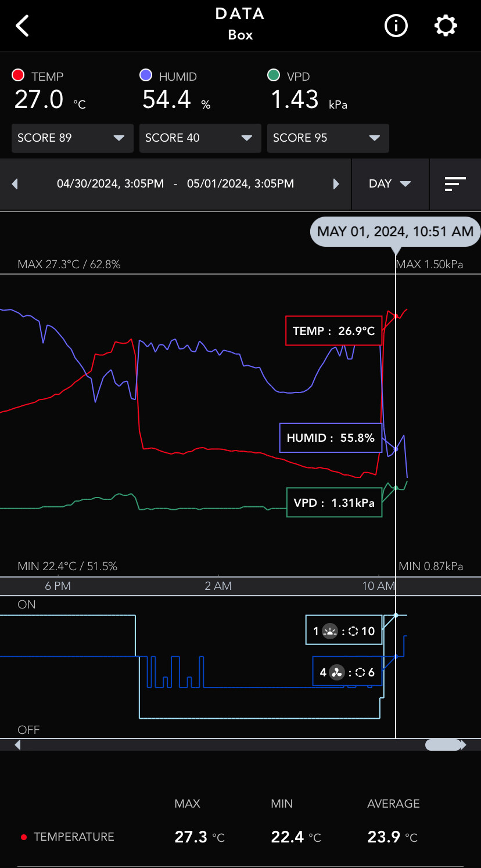Click the chart horizontal scrollbar thumb
The height and width of the screenshot is (868, 481).
[x=443, y=744]
